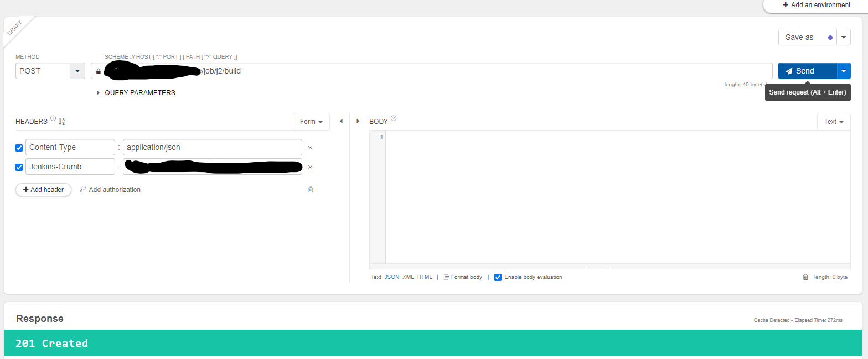Click the Send request button
The image size is (868, 359).
[x=807, y=71]
